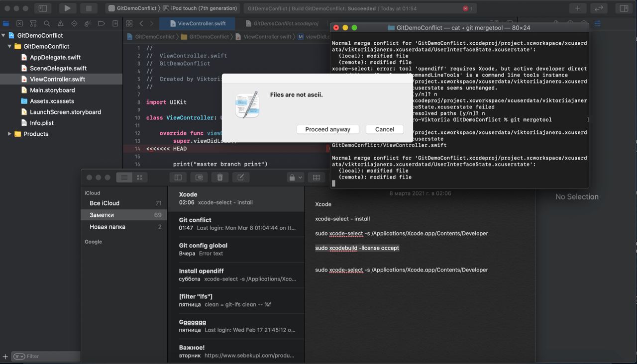Open the Git config global note
This screenshot has height=364, width=637.
[x=236, y=249]
